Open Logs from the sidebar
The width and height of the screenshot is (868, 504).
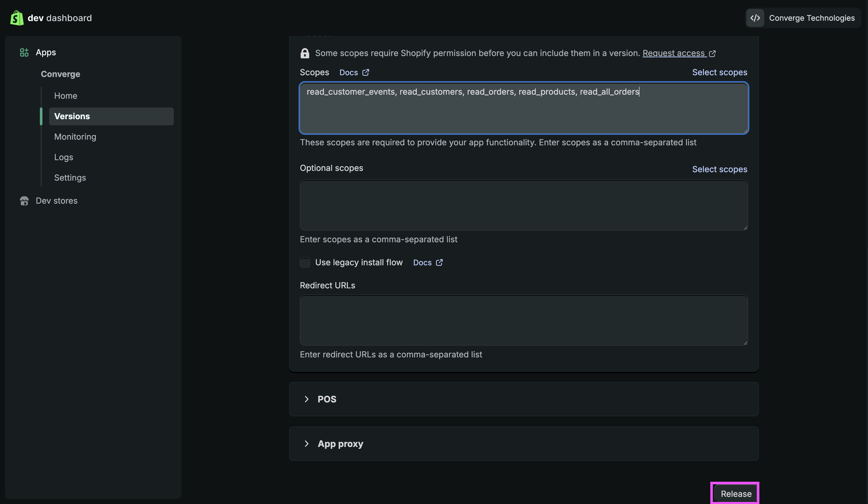point(64,157)
